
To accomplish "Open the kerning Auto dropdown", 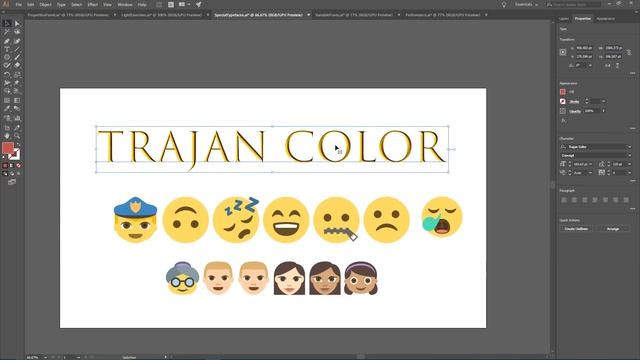I will [x=591, y=173].
